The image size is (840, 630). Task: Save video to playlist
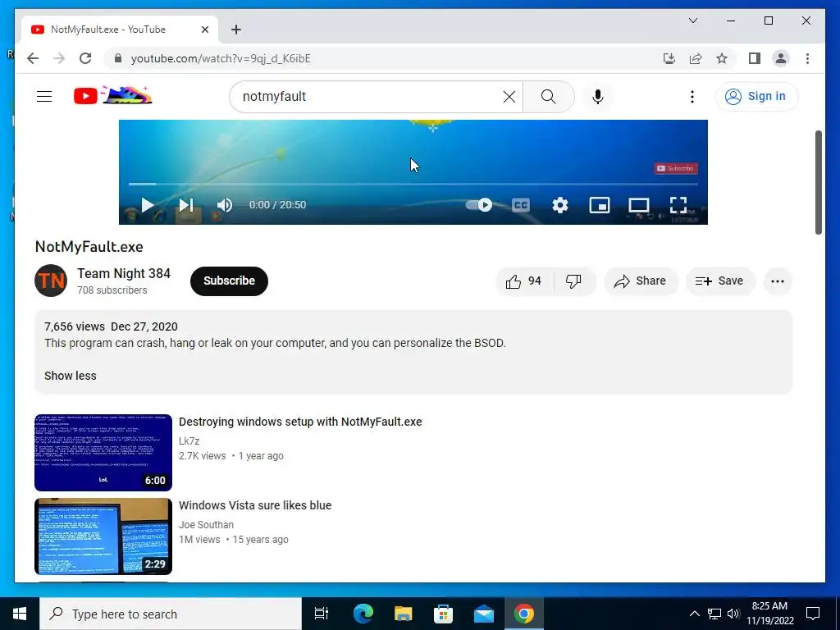[720, 281]
